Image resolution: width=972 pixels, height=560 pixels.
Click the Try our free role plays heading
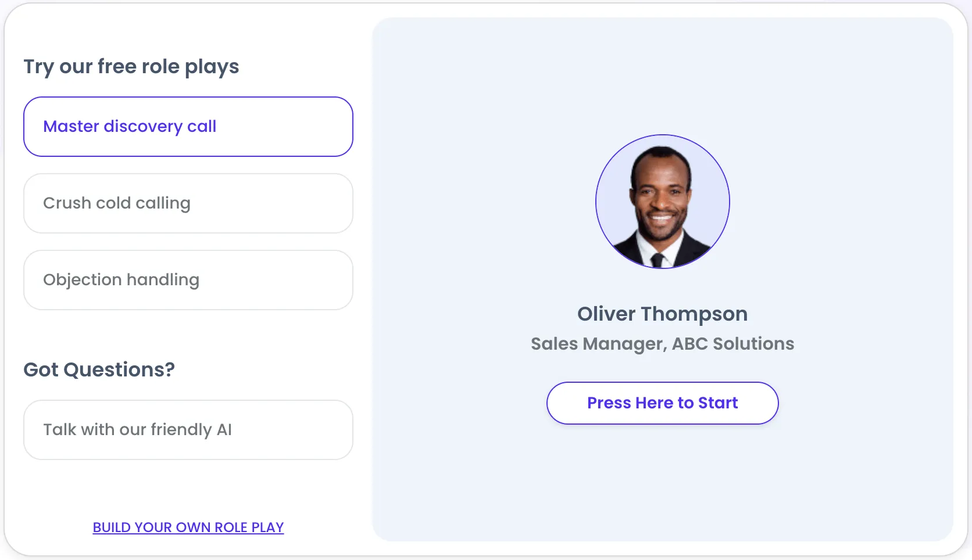point(131,67)
